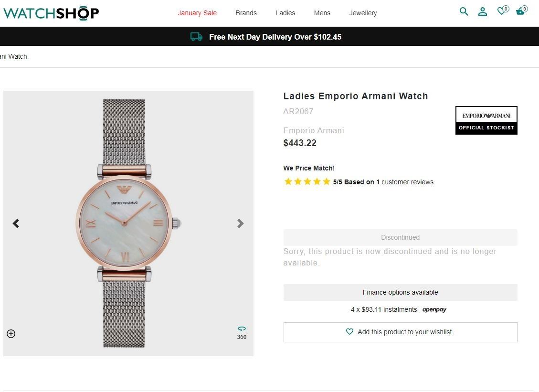This screenshot has height=392, width=539.
Task: Open the wishlist heart icon in header
Action: click(x=502, y=11)
